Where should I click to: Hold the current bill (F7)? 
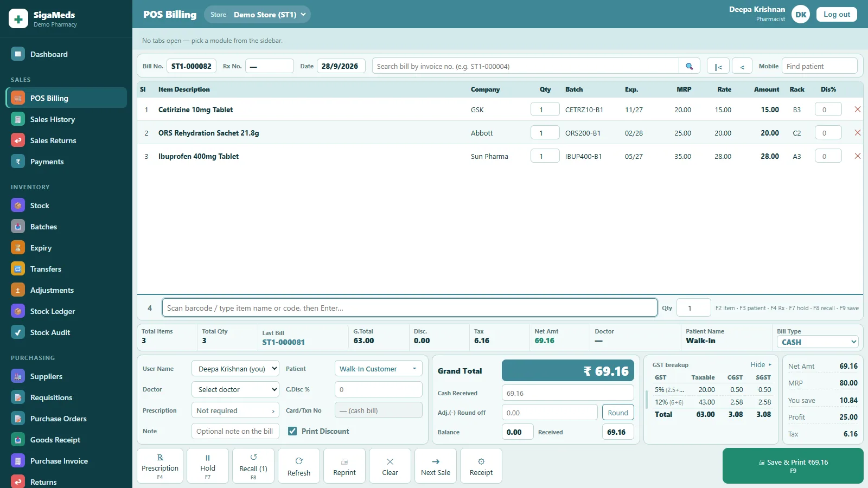[x=208, y=466]
